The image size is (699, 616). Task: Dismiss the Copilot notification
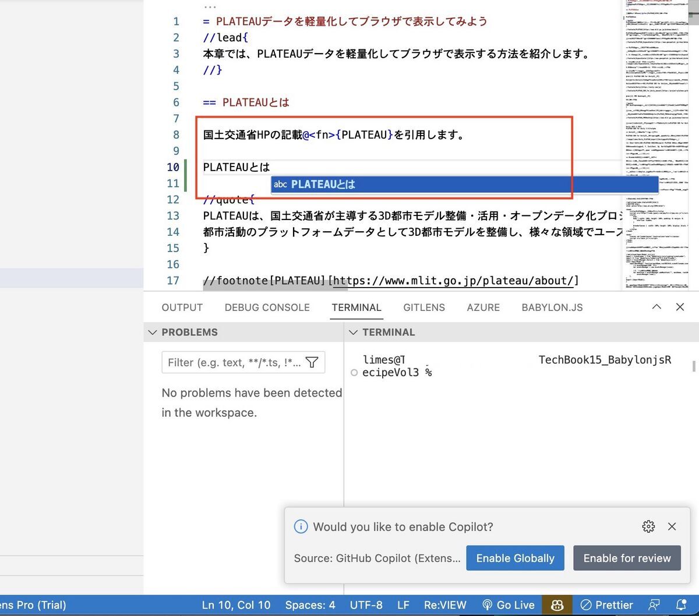click(x=672, y=526)
